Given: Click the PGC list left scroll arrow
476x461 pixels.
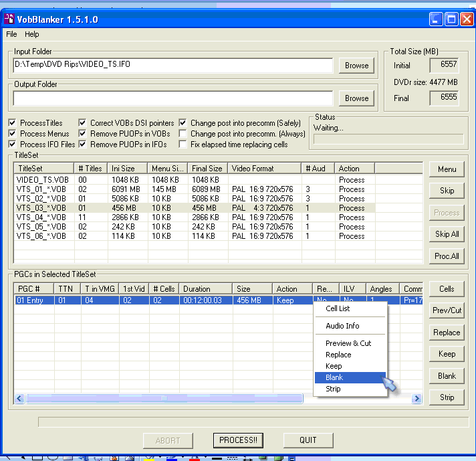Looking at the screenshot, I should pos(20,398).
